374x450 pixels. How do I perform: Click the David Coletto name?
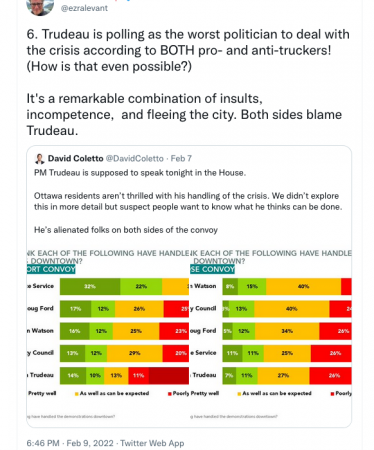tap(76, 158)
